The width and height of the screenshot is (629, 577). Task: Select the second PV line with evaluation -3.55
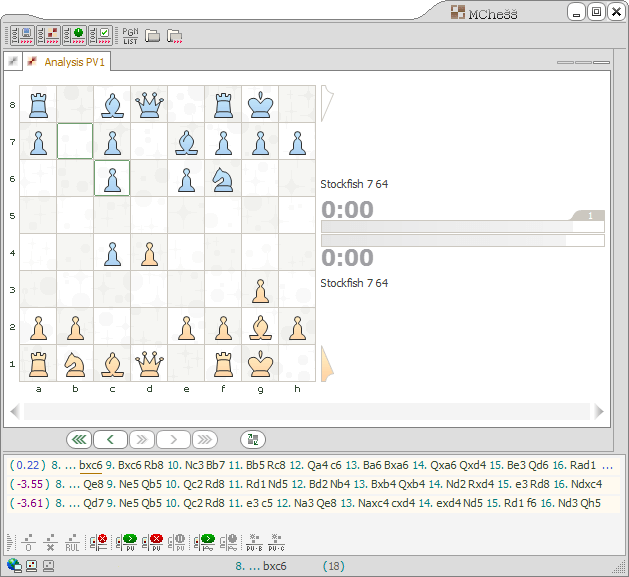point(312,484)
